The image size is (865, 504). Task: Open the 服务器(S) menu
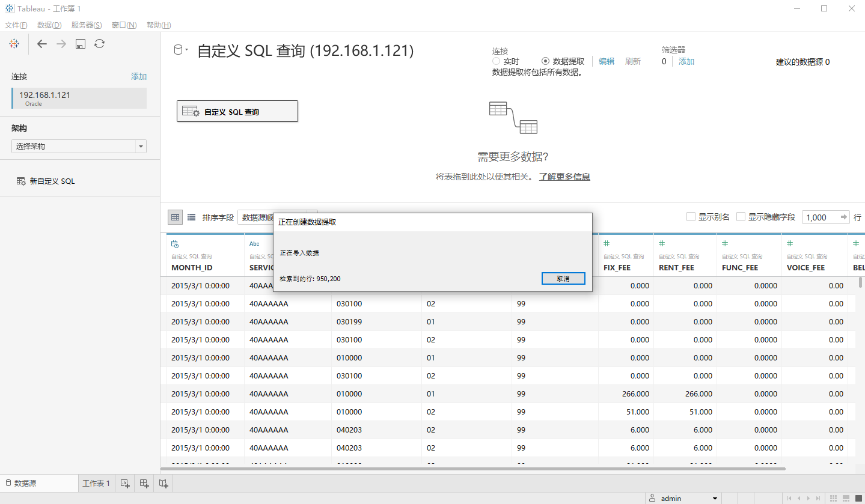coord(87,25)
